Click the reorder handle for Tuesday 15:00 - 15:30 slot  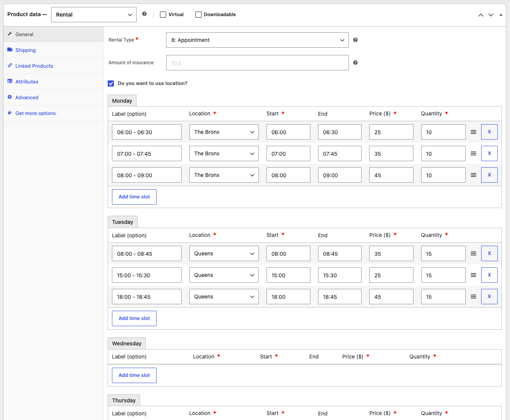(473, 275)
